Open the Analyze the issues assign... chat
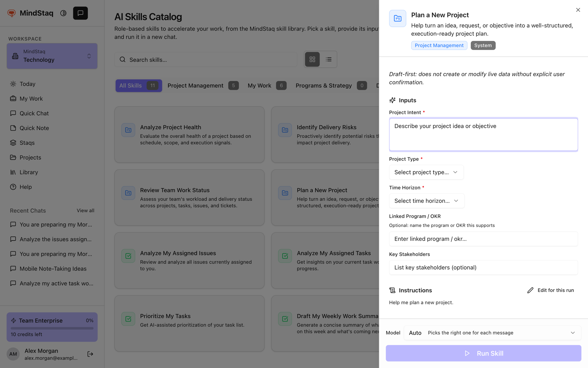The width and height of the screenshot is (588, 368). click(x=52, y=239)
